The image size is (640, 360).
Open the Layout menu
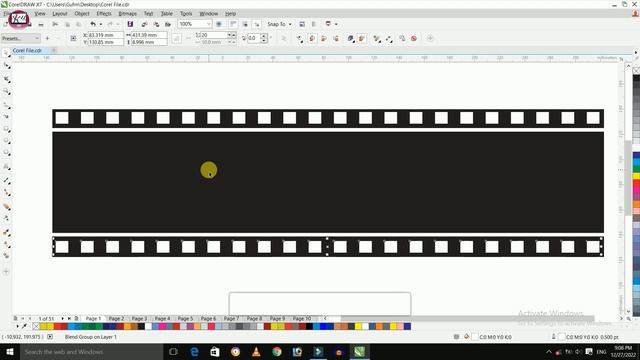pyautogui.click(x=60, y=13)
